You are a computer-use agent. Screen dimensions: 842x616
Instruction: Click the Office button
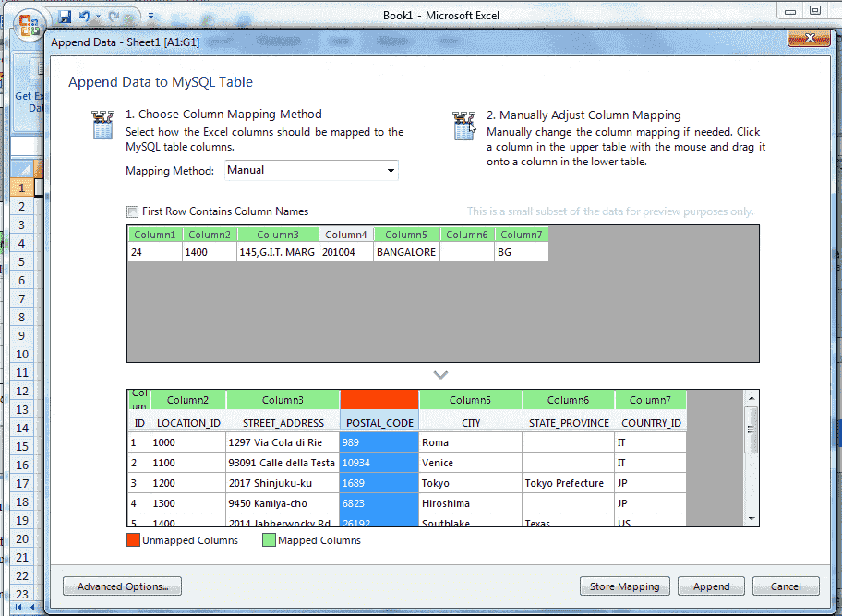(29, 23)
